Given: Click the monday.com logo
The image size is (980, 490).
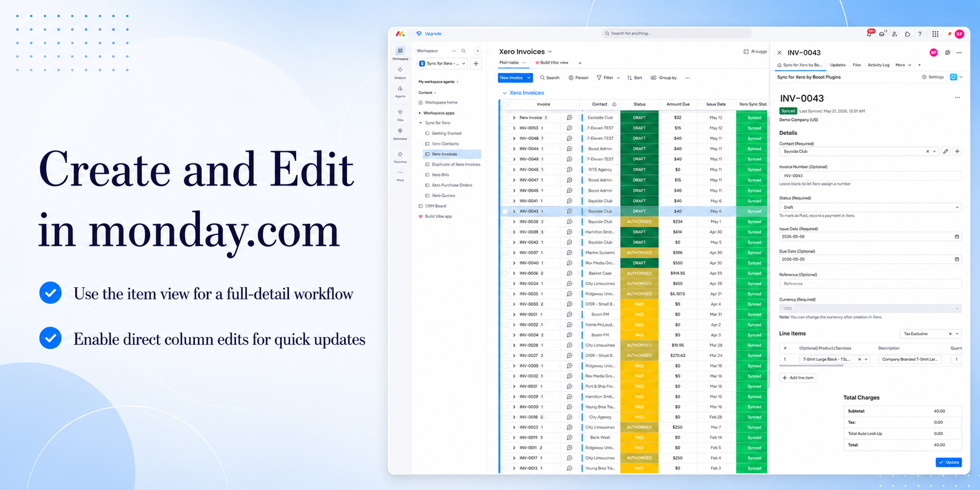Looking at the screenshot, I should (400, 34).
